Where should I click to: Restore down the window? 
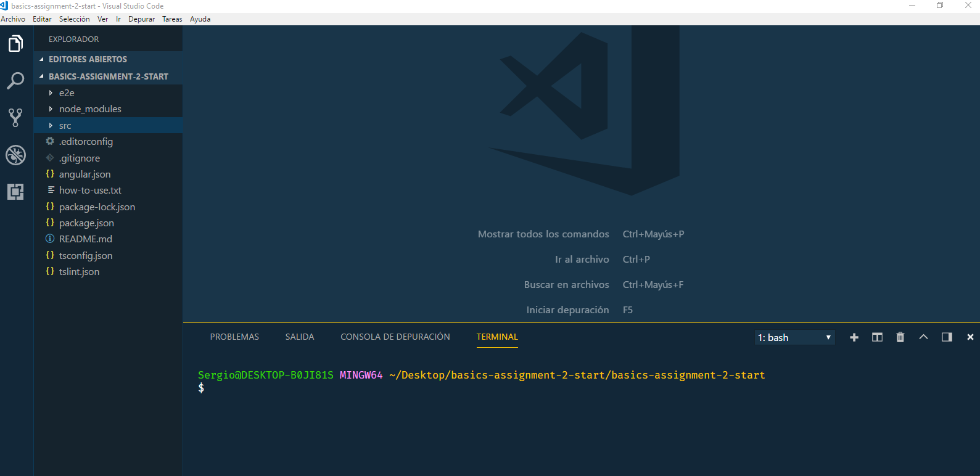click(940, 6)
